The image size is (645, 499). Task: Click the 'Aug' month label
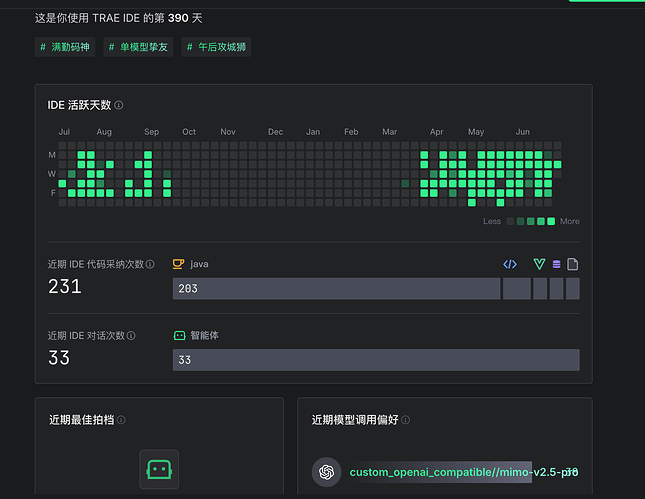click(104, 132)
